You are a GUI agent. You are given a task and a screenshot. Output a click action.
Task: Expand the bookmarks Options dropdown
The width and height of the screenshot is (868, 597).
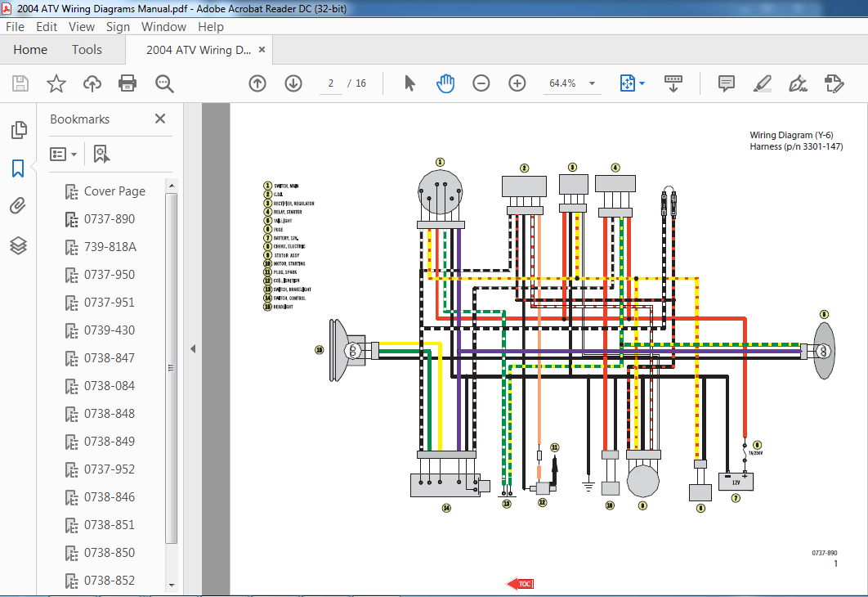pos(64,154)
